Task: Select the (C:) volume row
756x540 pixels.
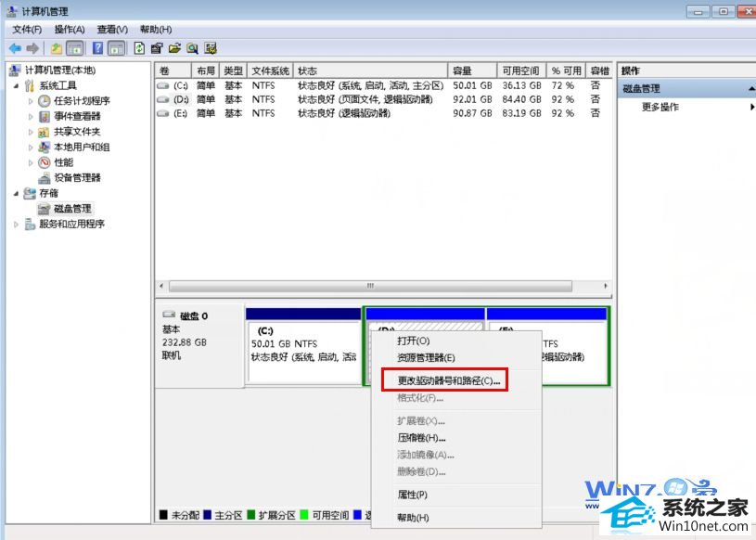Action: [x=383, y=85]
